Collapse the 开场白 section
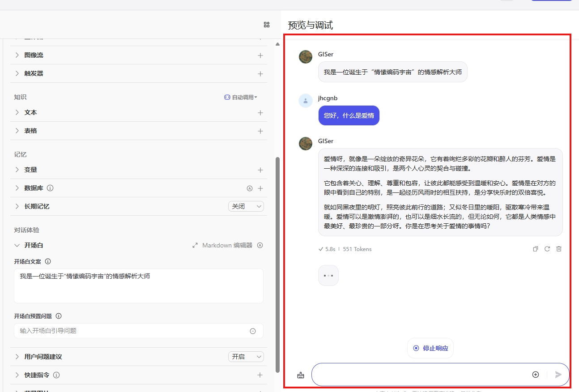Viewport: 579px width, 392px height. [x=17, y=245]
